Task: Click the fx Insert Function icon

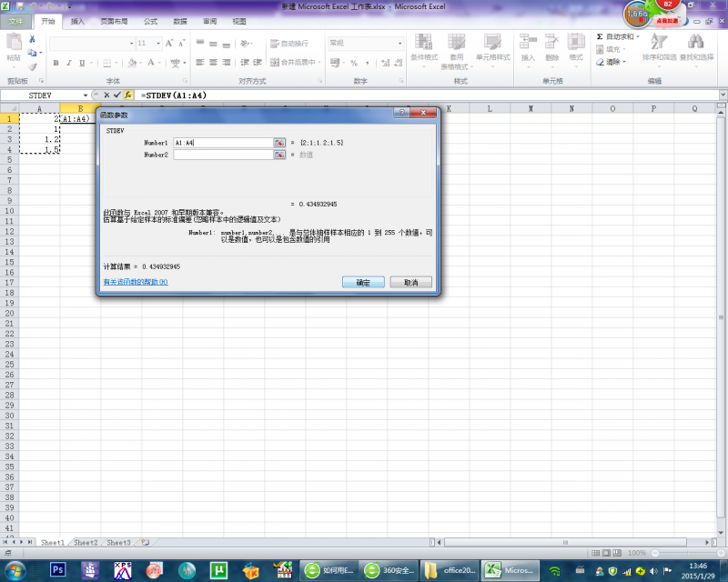Action: click(128, 95)
